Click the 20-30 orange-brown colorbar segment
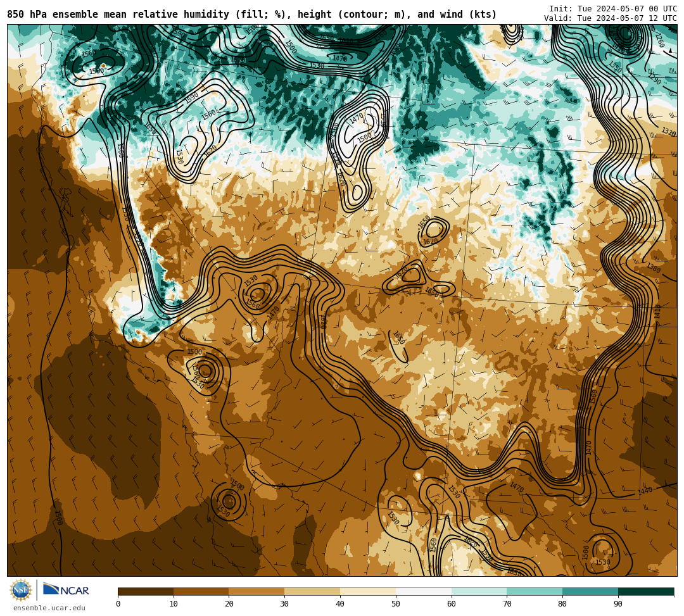 (257, 591)
